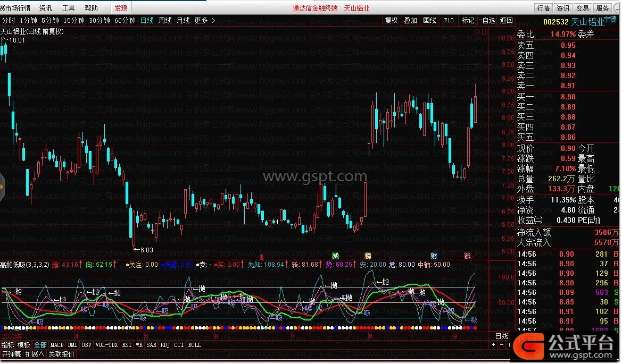
Task: Switch the indicator to DMI
Action: 72,345
